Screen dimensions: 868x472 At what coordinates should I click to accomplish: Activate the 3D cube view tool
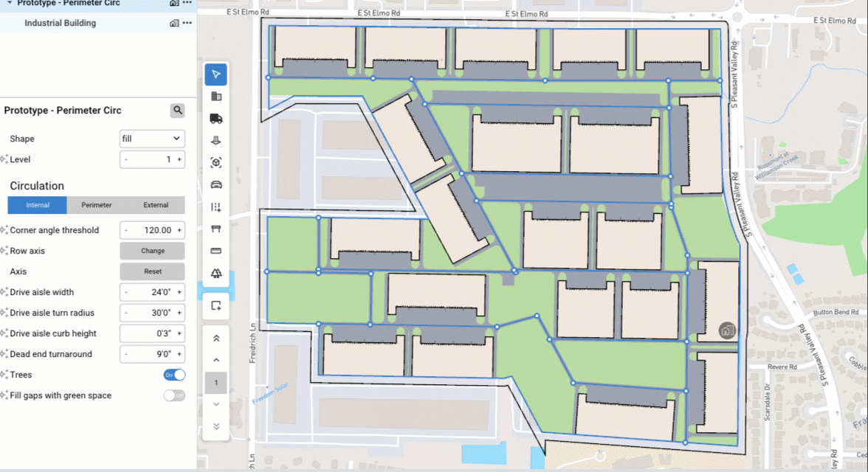coord(216,163)
